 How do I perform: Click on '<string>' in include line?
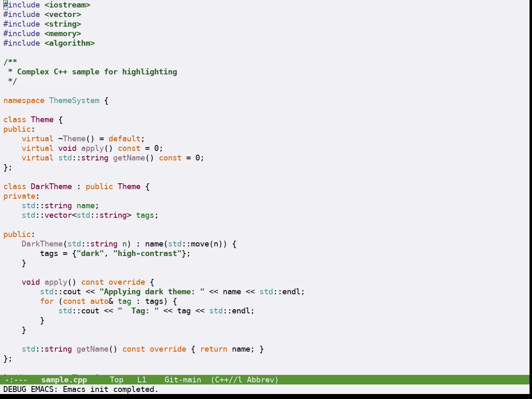[63, 24]
